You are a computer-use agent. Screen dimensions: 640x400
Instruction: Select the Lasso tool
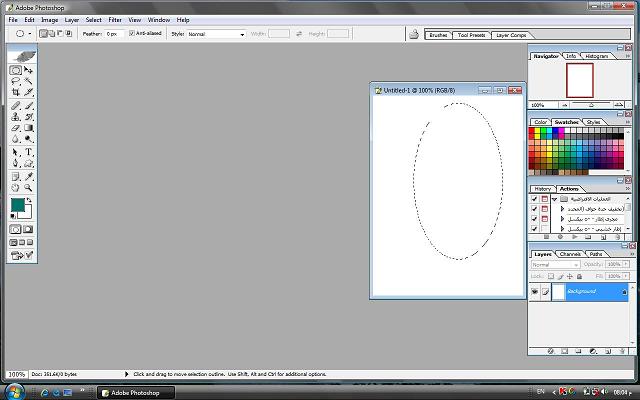tap(16, 82)
